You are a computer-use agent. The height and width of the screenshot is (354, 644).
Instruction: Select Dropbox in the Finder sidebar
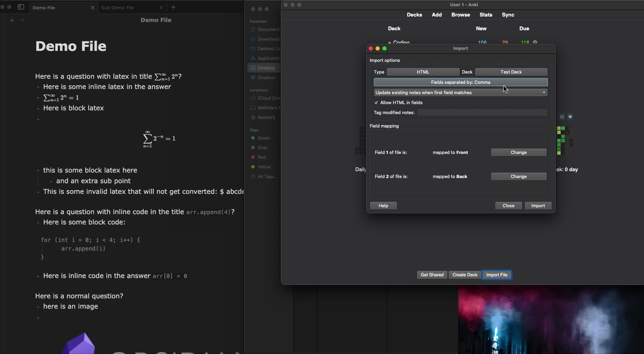coord(266,77)
